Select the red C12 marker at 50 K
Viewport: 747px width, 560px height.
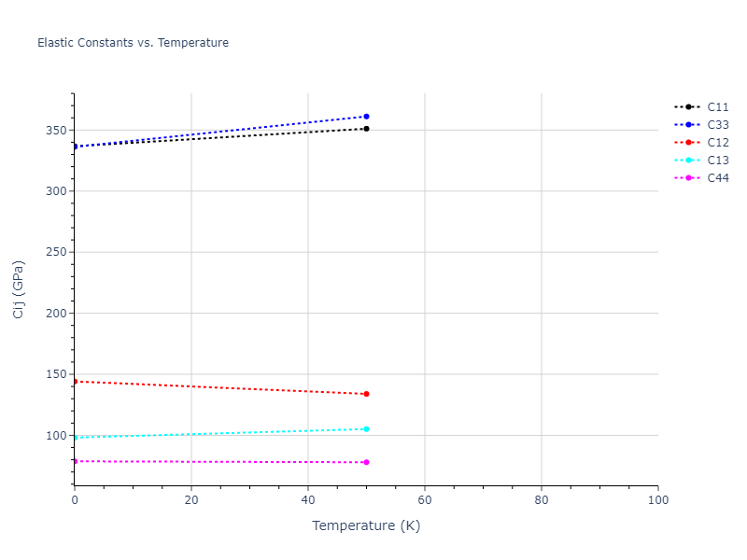point(366,394)
